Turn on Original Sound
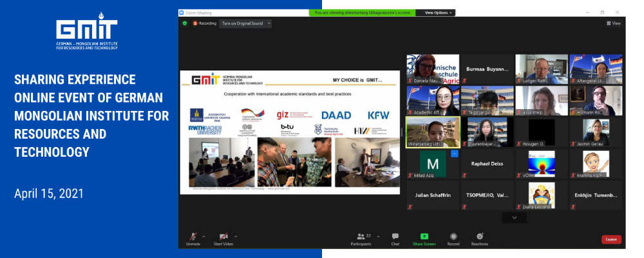Image resolution: width=644 pixels, height=258 pixels. (242, 23)
